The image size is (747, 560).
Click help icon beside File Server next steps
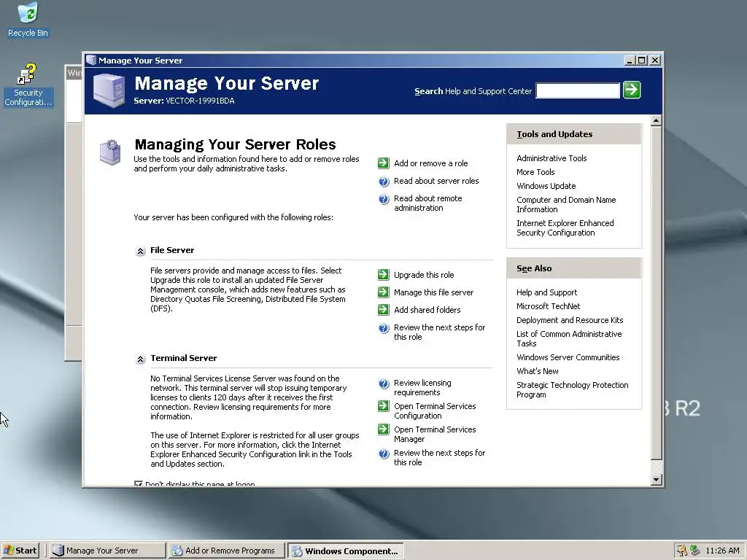pyautogui.click(x=384, y=328)
